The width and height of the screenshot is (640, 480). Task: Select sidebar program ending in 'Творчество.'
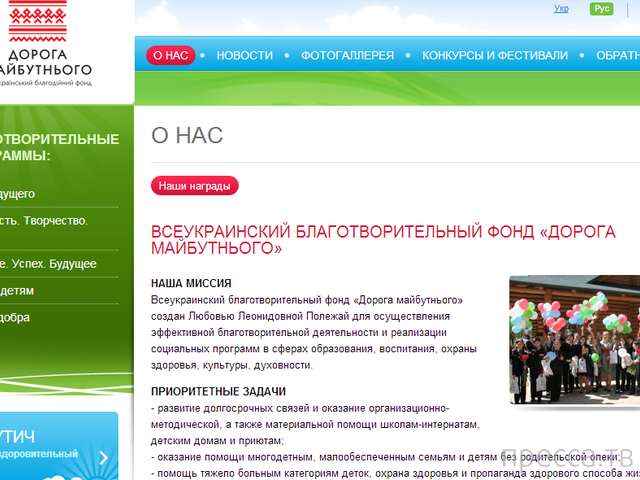coord(45,221)
